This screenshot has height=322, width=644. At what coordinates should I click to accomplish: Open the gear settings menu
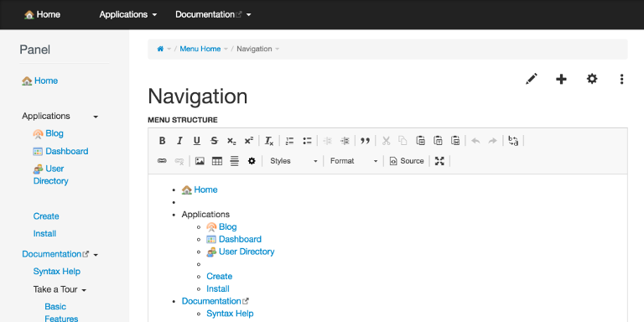pos(592,79)
